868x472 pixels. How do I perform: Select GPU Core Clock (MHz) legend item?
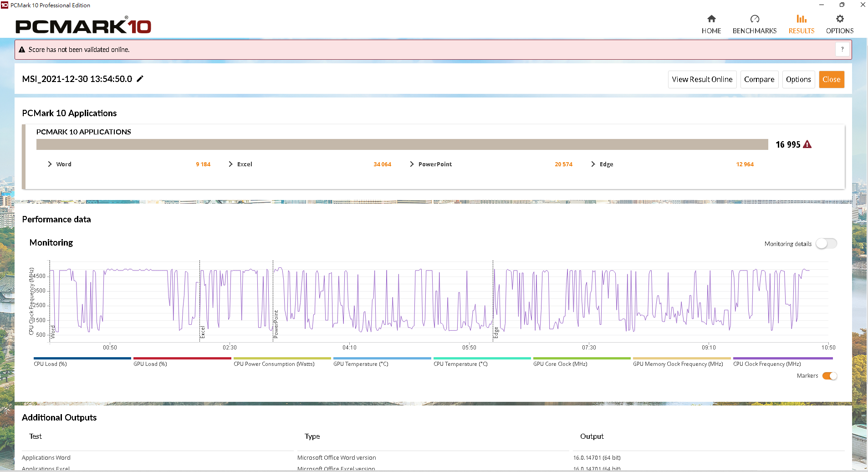[x=582, y=361]
